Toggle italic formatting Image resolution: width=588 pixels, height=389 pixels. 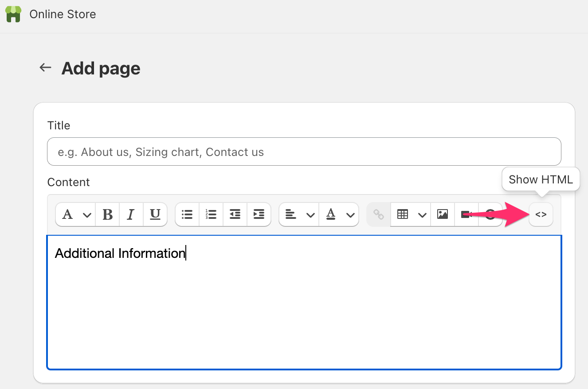[x=131, y=214]
